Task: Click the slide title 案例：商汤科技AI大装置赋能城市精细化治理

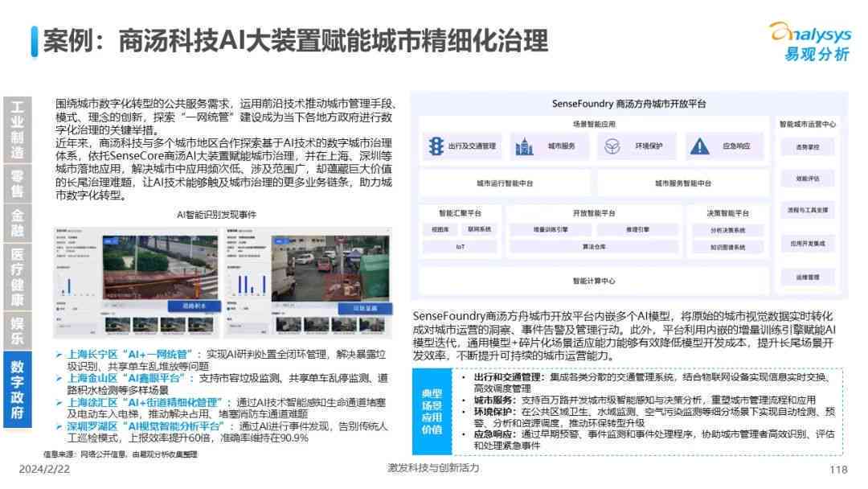Action: point(296,41)
